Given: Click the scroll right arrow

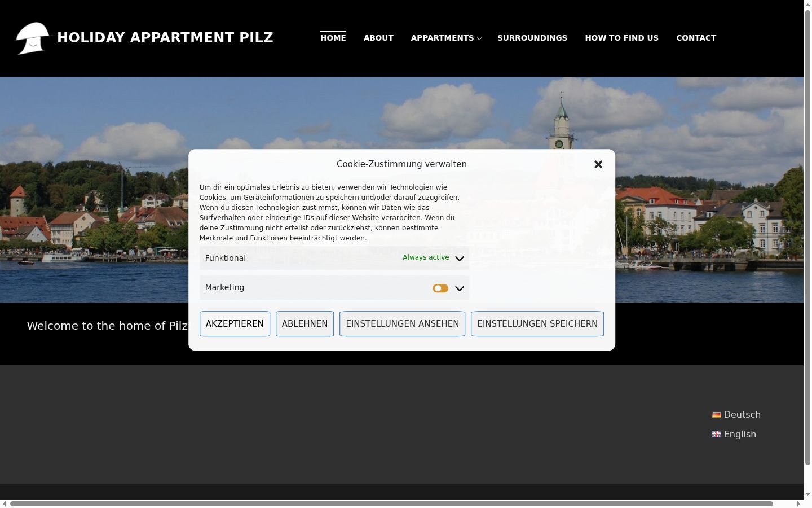Looking at the screenshot, I should pos(799,503).
